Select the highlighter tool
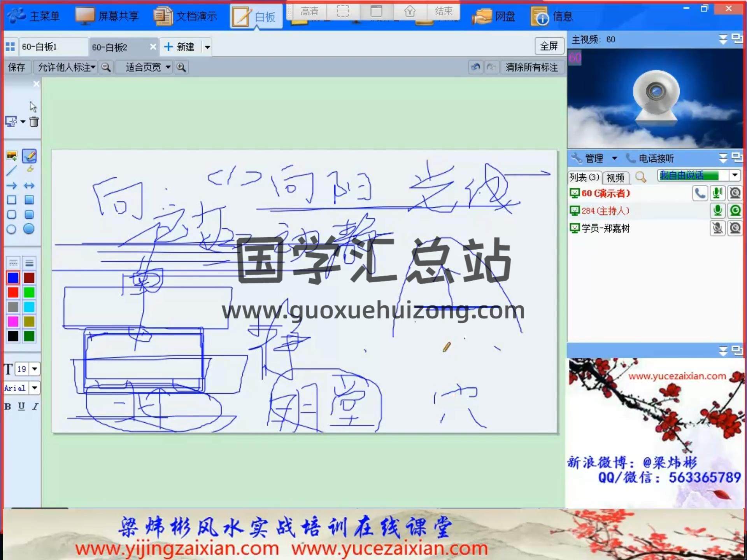Viewport: 747px width, 560px height. point(30,170)
